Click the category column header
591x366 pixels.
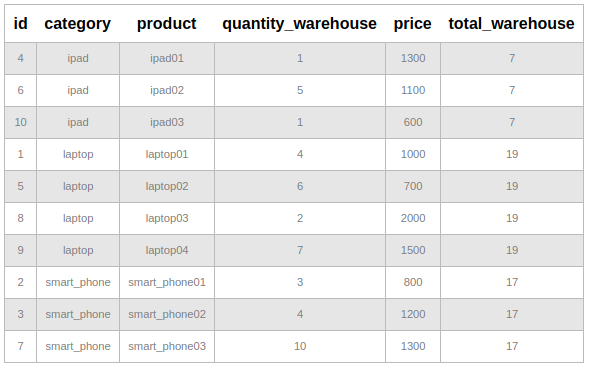[x=78, y=24]
